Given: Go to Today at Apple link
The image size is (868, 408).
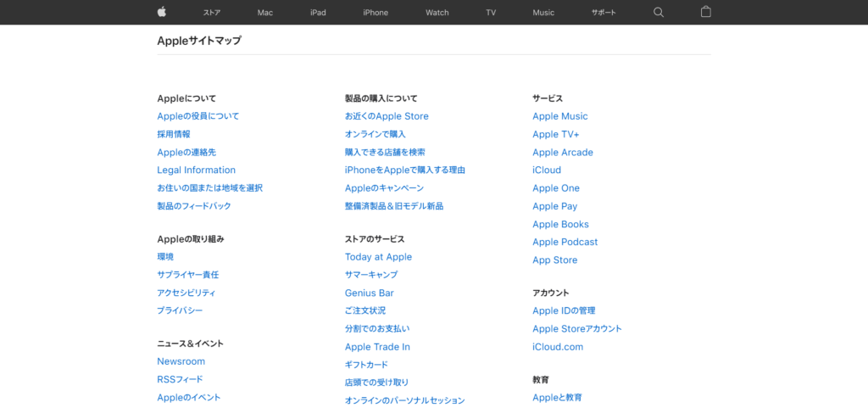Looking at the screenshot, I should click(378, 257).
